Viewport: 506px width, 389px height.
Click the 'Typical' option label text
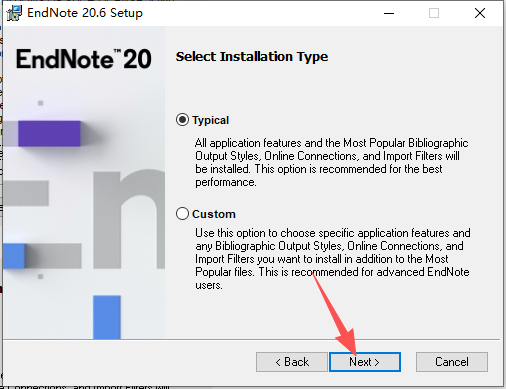pos(211,120)
